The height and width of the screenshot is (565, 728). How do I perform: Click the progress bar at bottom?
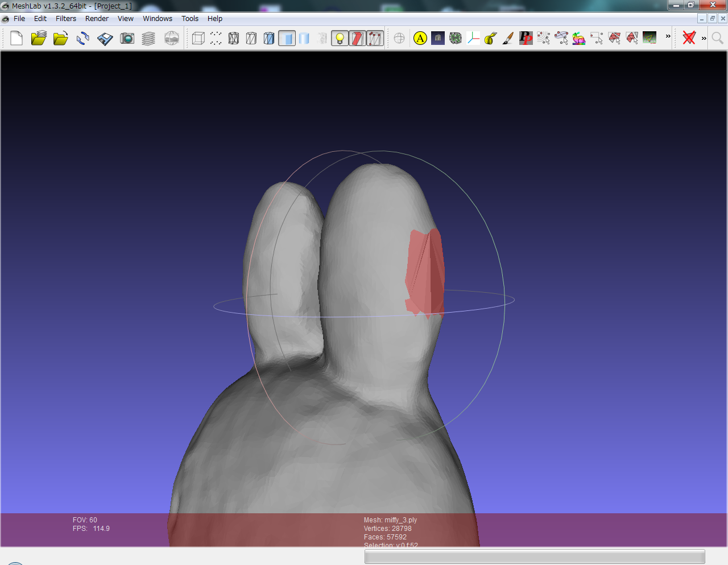pyautogui.click(x=535, y=556)
